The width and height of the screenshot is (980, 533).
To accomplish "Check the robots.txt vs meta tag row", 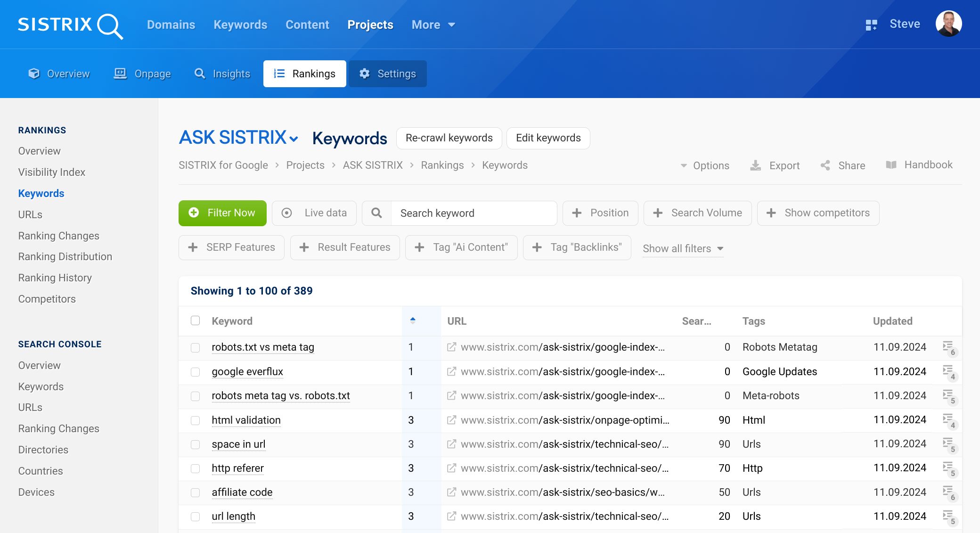I will point(195,347).
